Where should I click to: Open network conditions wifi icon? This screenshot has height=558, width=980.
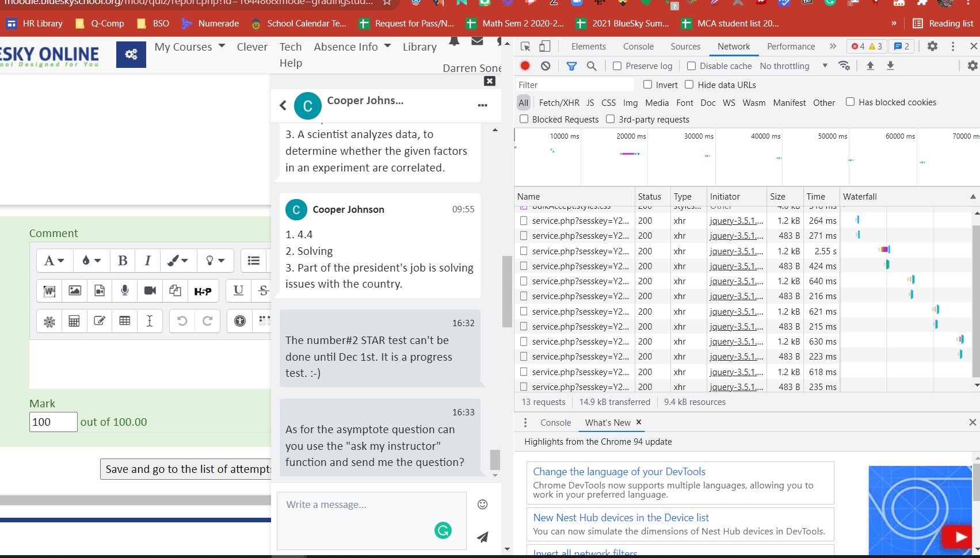[x=844, y=66]
